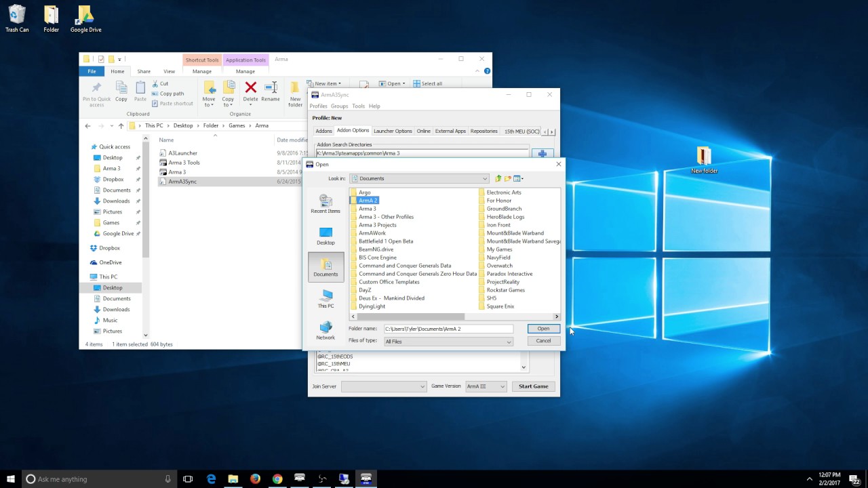Click Ask me anything search box
This screenshot has height=488, width=868.
98,479
